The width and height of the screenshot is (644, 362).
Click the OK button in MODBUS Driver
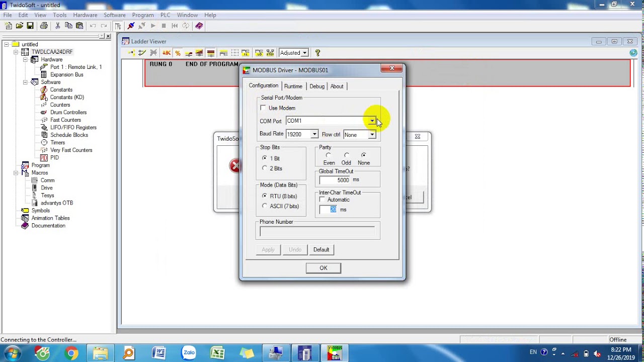pos(324,268)
